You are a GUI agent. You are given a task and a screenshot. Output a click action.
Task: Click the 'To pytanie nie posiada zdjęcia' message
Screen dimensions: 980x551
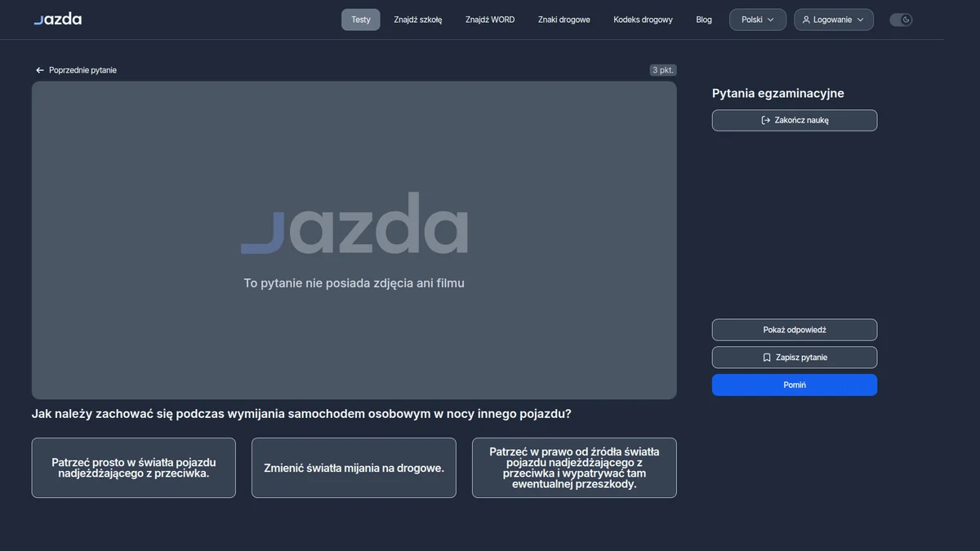pos(354,283)
